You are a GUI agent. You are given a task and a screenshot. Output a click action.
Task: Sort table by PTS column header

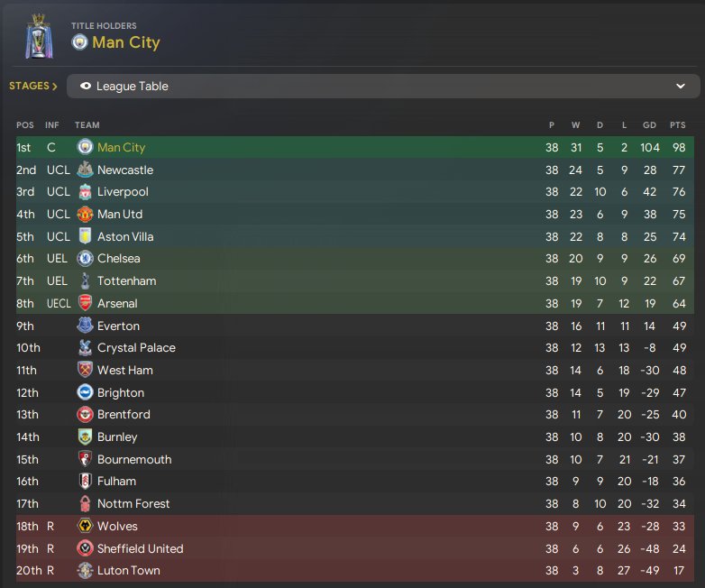[x=677, y=125]
